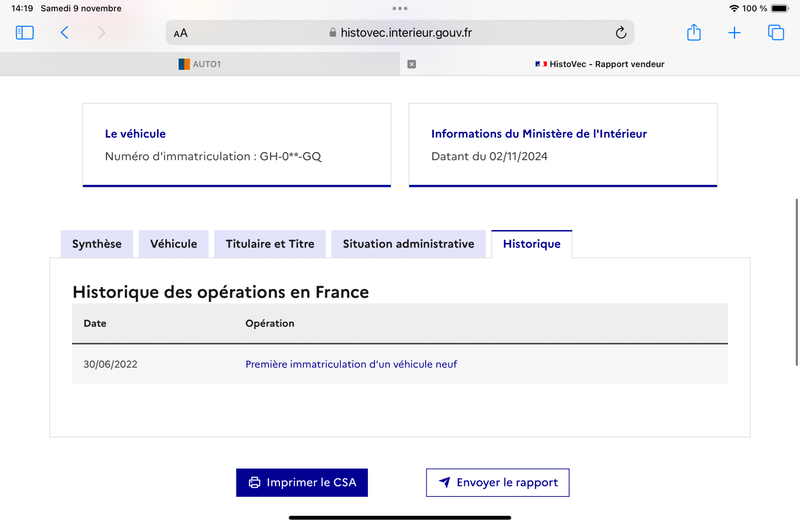The height and width of the screenshot is (525, 800).
Task: Switch to the Véhicule tab
Action: pos(173,244)
